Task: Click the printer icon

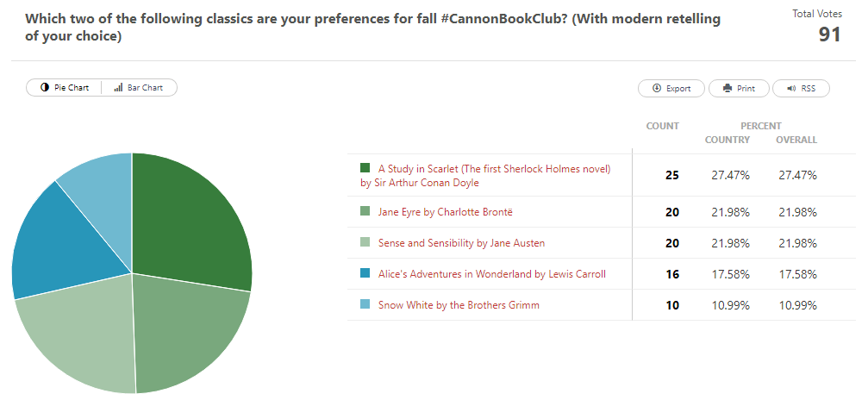Action: [727, 89]
